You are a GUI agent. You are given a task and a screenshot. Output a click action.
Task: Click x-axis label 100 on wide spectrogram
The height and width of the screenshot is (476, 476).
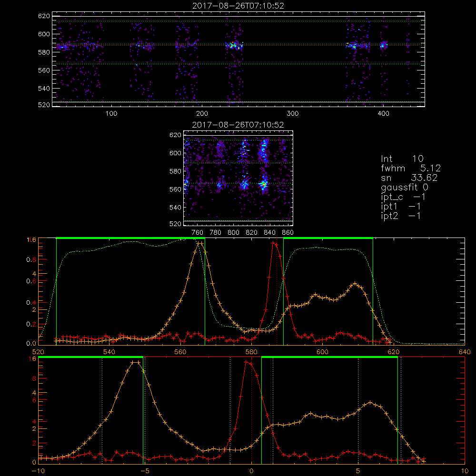click(111, 114)
